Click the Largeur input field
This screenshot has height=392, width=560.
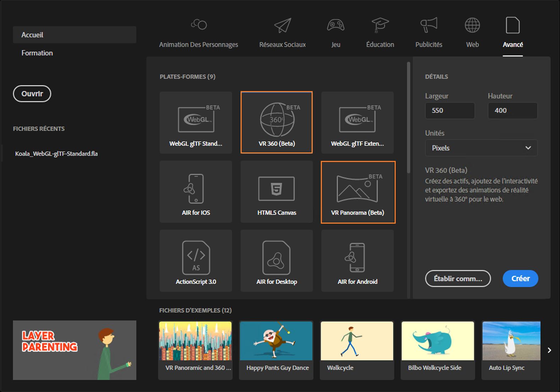450,111
